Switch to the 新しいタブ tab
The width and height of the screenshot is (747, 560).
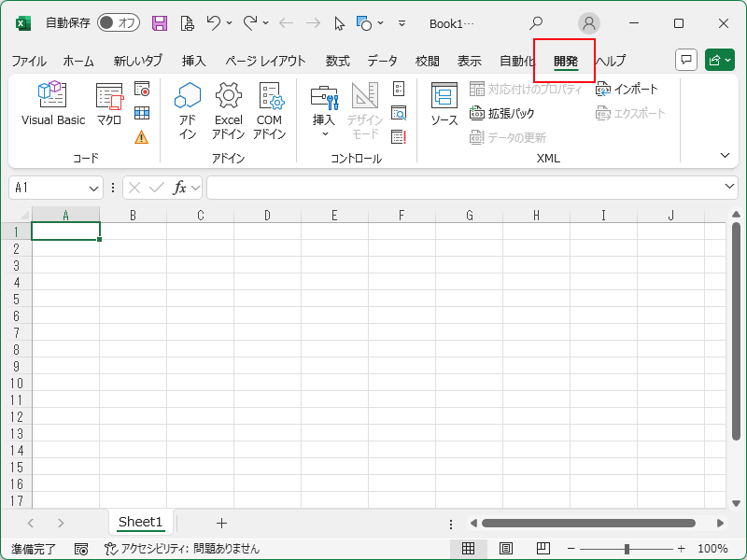[138, 61]
